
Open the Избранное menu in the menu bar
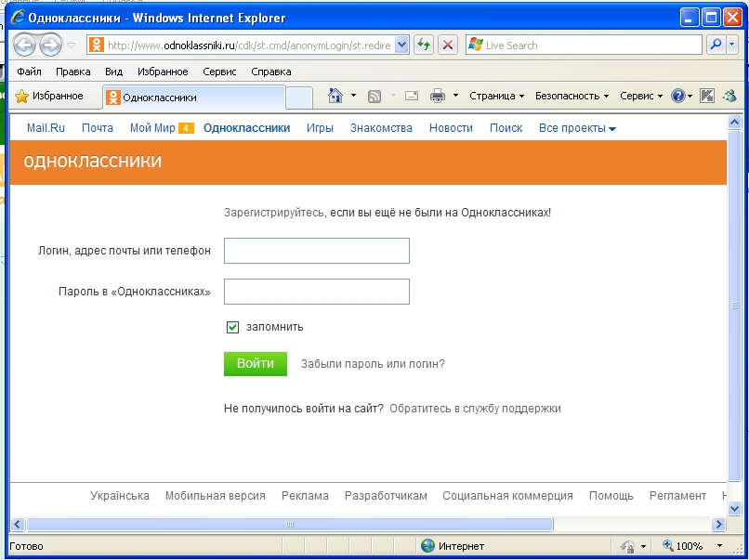pyautogui.click(x=163, y=72)
